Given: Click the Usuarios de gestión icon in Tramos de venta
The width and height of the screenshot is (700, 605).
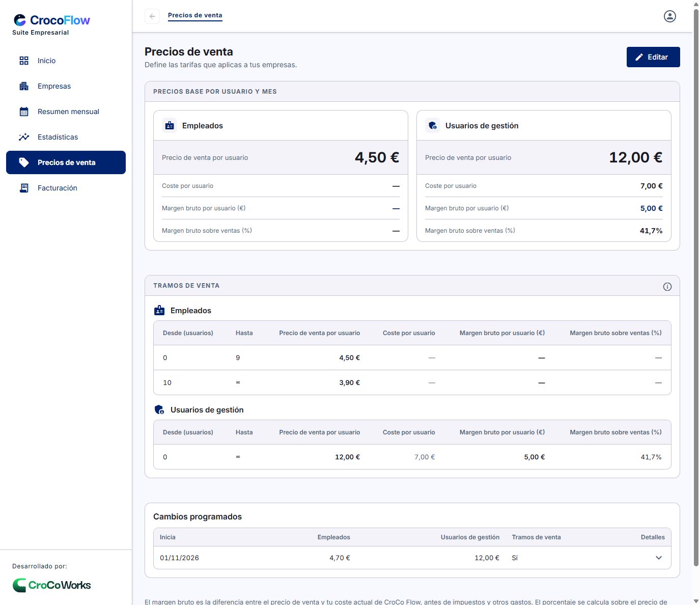Looking at the screenshot, I should point(159,409).
